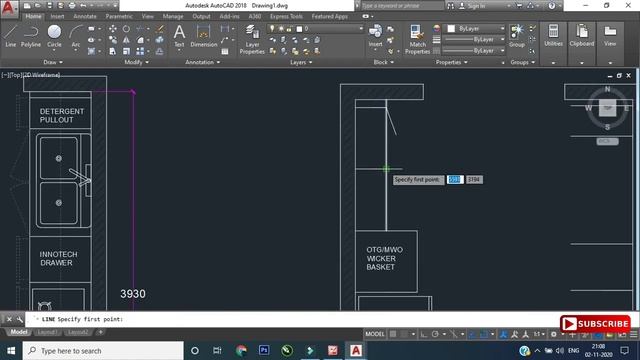Select the Offset tool
The image size is (640, 360).
click(160, 51)
